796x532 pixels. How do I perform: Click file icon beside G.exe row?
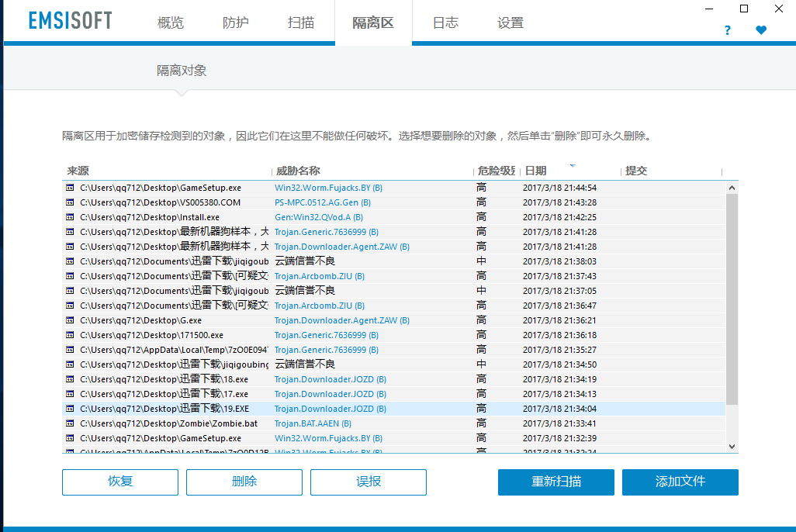click(70, 320)
